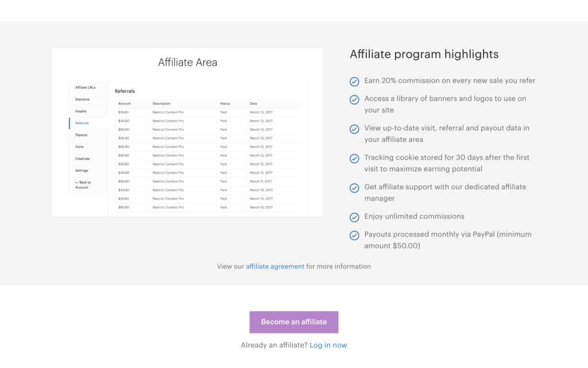Click checkmark icon next to banners library highlight

(354, 99)
